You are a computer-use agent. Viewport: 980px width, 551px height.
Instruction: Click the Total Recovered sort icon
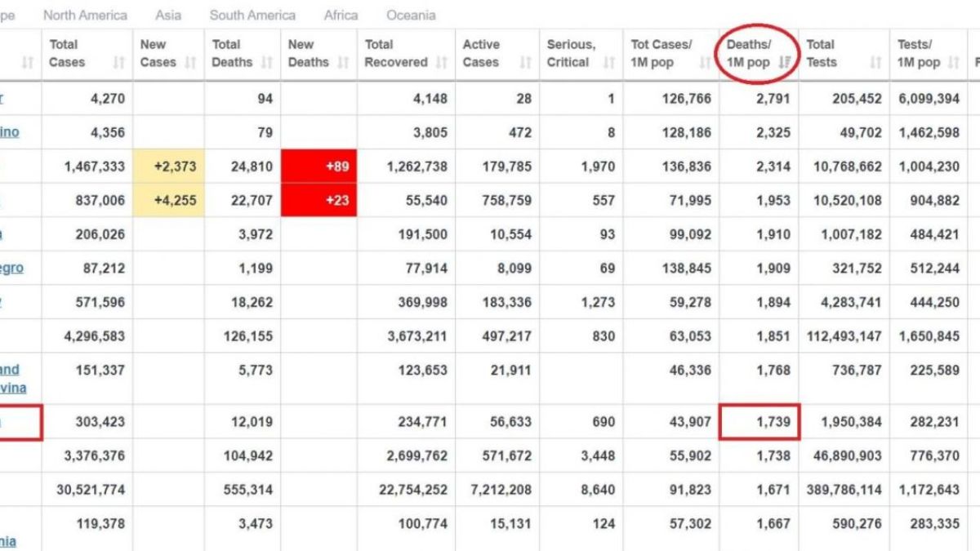(442, 62)
